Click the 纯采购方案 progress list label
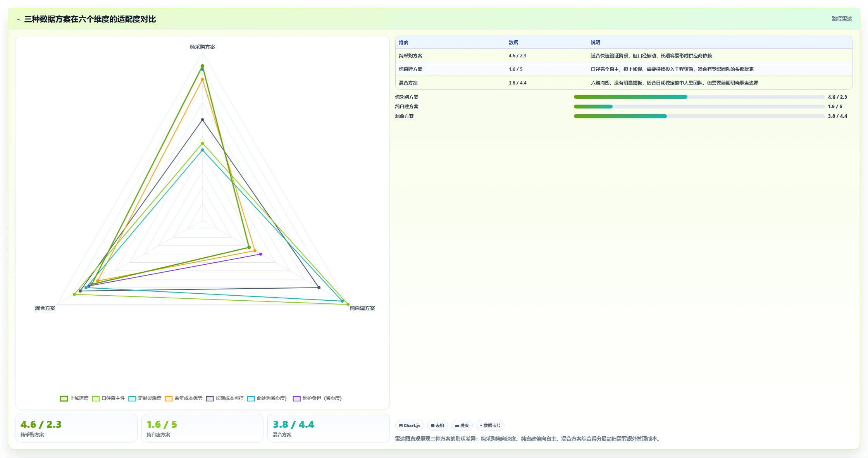Image resolution: width=868 pixels, height=458 pixels. 406,97
